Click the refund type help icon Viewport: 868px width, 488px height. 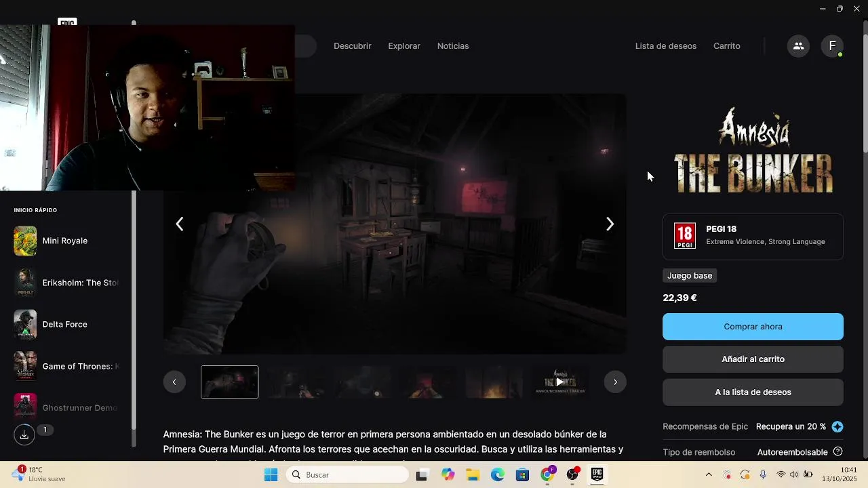pyautogui.click(x=837, y=451)
